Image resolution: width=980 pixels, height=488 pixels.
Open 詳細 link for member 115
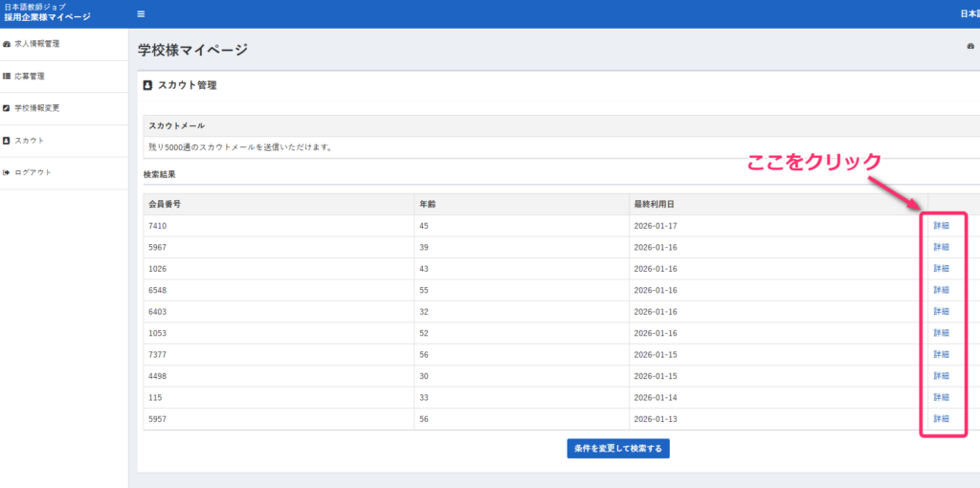tap(942, 397)
